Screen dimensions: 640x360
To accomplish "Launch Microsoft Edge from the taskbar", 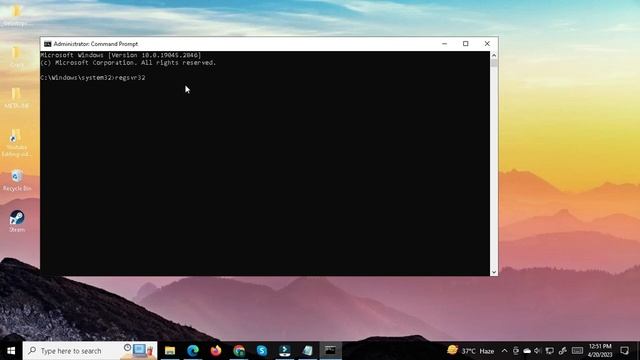I will point(193,351).
